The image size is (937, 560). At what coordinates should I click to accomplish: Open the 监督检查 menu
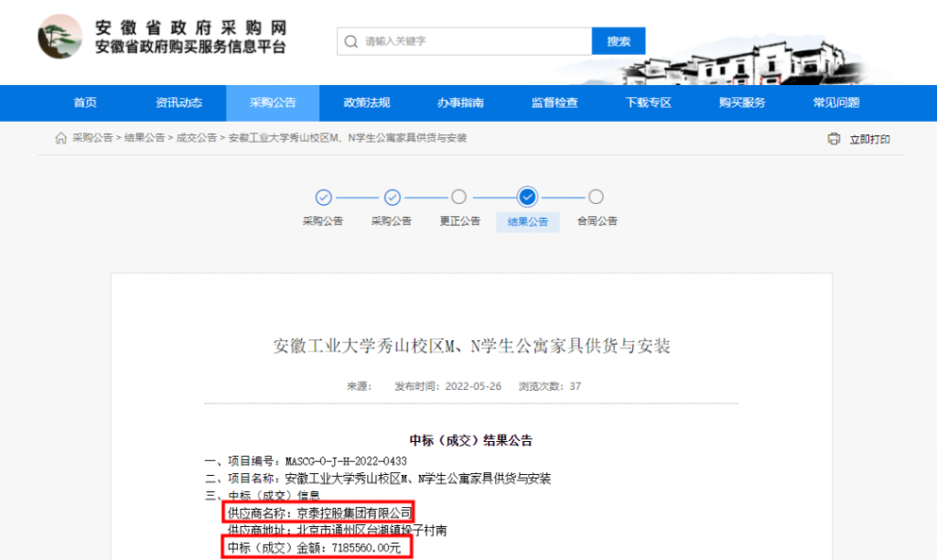[x=555, y=102]
